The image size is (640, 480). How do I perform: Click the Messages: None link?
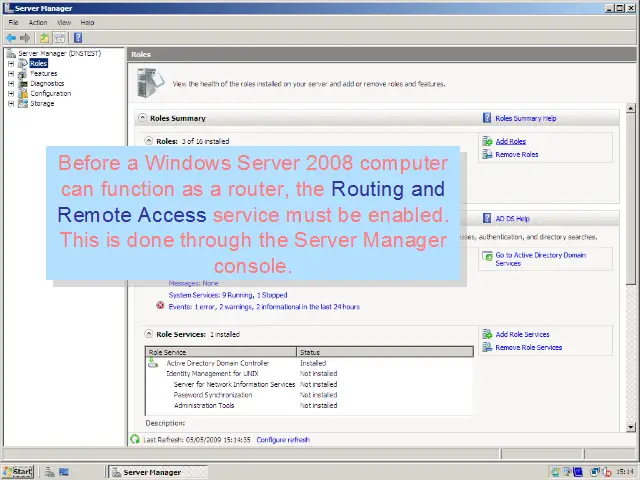tap(193, 283)
